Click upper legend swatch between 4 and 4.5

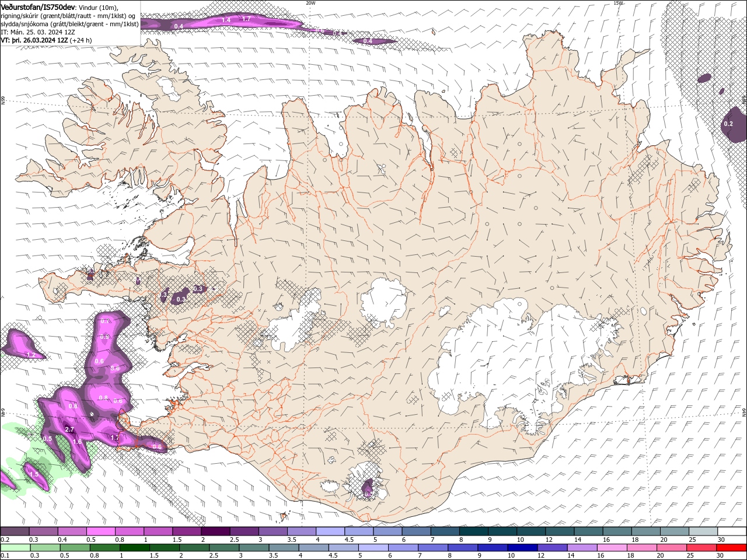point(330,531)
